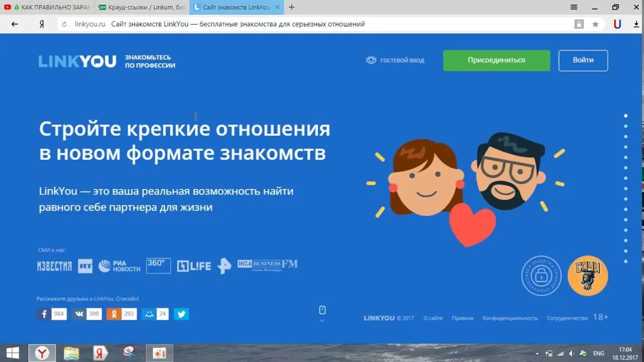Viewport: 644px width, 362px height.
Task: Bookmark page with star icon
Action: pos(595,24)
